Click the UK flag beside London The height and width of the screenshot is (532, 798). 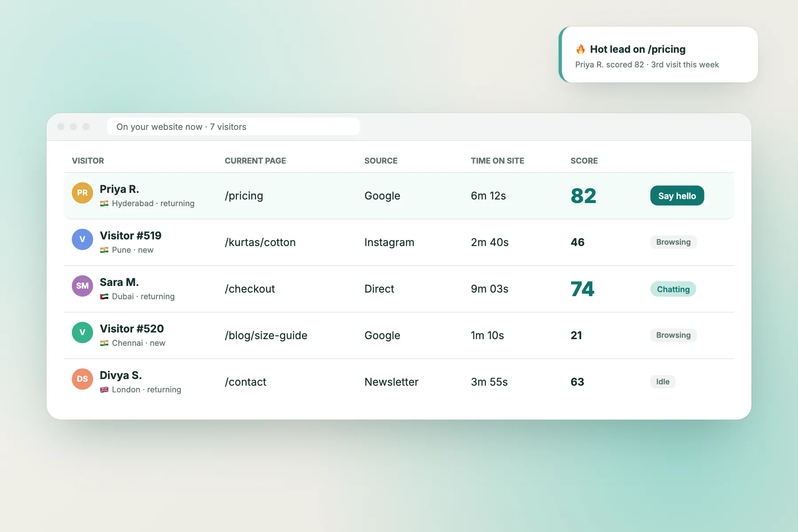[x=104, y=390]
